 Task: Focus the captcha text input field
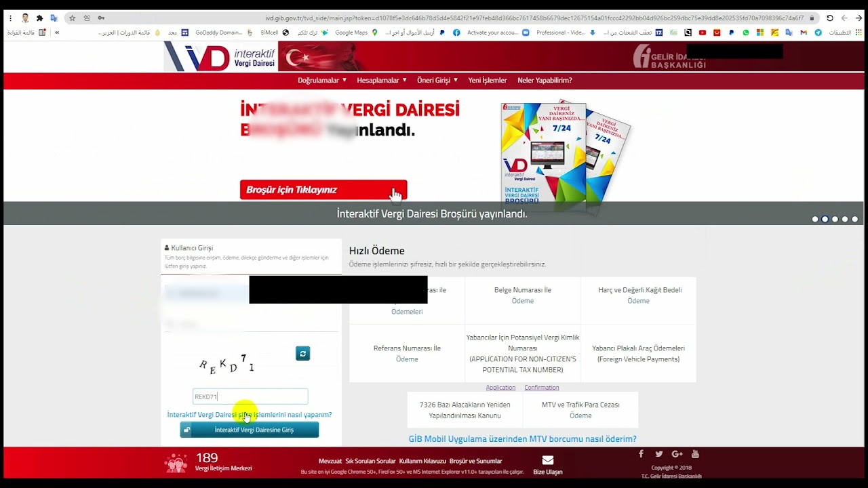click(x=250, y=396)
